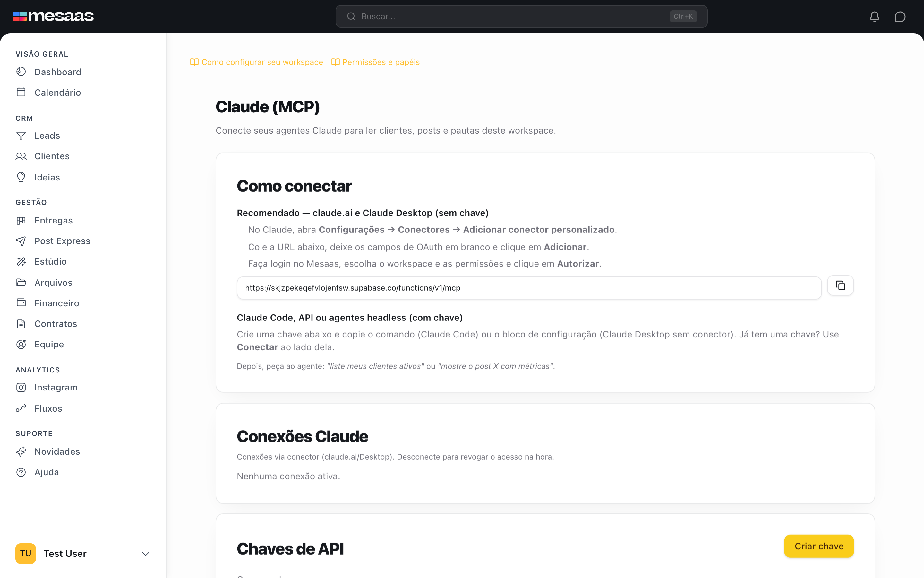
Task: Click the MCP URL text field
Action: click(529, 288)
